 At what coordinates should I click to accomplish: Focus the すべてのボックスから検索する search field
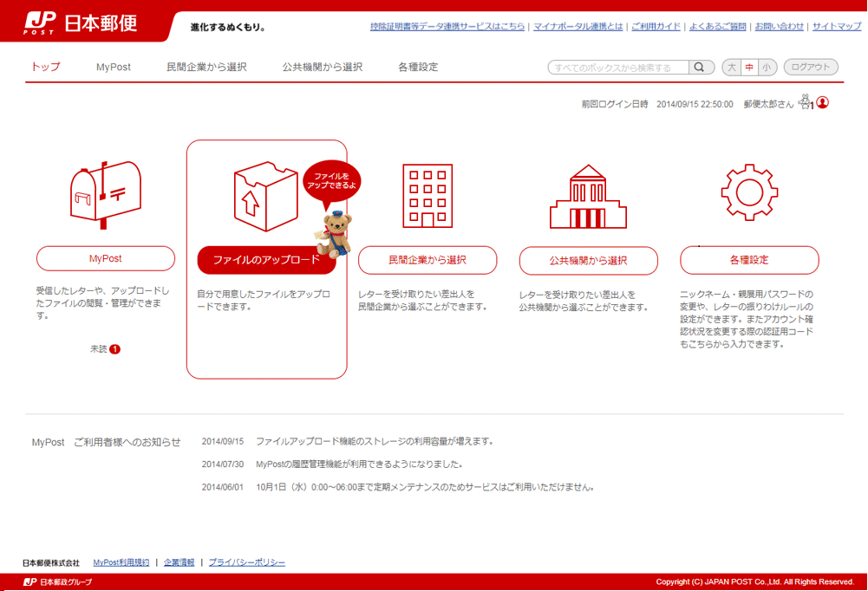[x=619, y=68]
